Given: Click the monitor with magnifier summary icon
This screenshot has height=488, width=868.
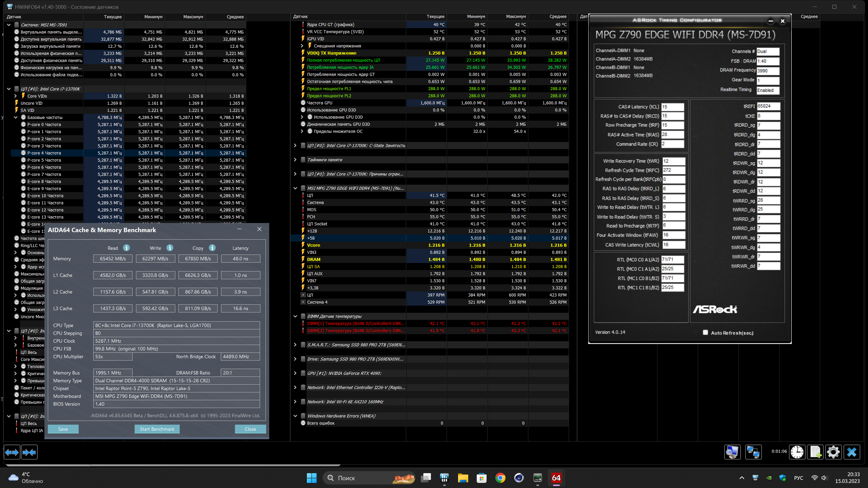Looking at the screenshot, I should [732, 452].
